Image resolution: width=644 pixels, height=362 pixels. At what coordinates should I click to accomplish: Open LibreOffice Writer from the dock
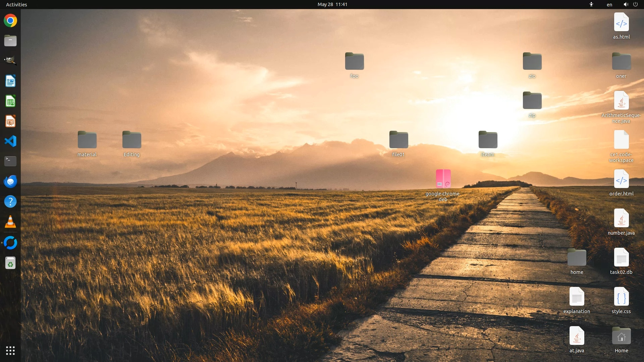[x=10, y=81]
